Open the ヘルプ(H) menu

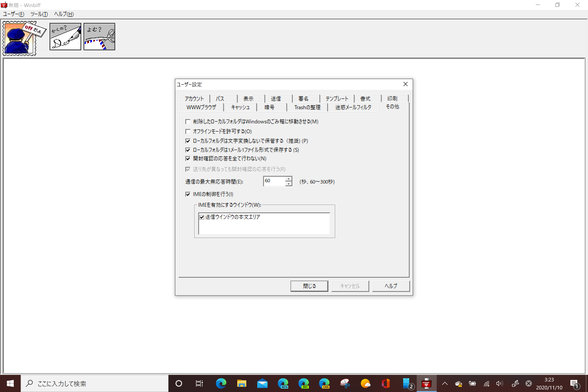click(64, 14)
